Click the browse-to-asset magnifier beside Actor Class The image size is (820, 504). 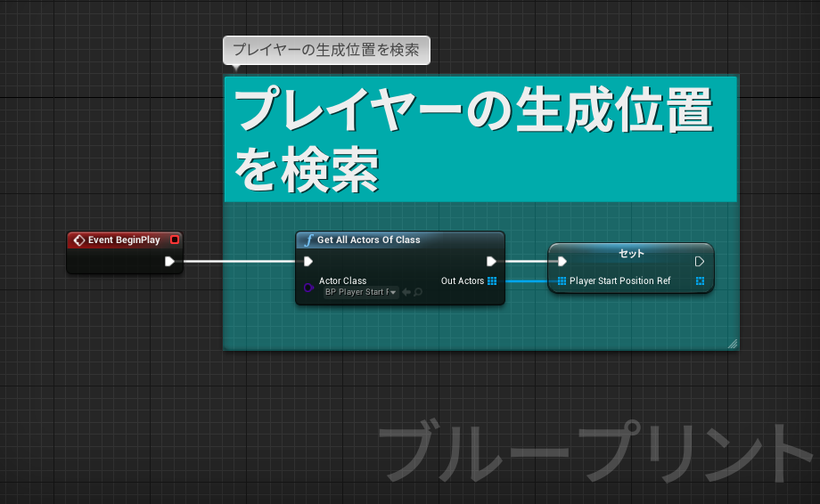point(418,292)
